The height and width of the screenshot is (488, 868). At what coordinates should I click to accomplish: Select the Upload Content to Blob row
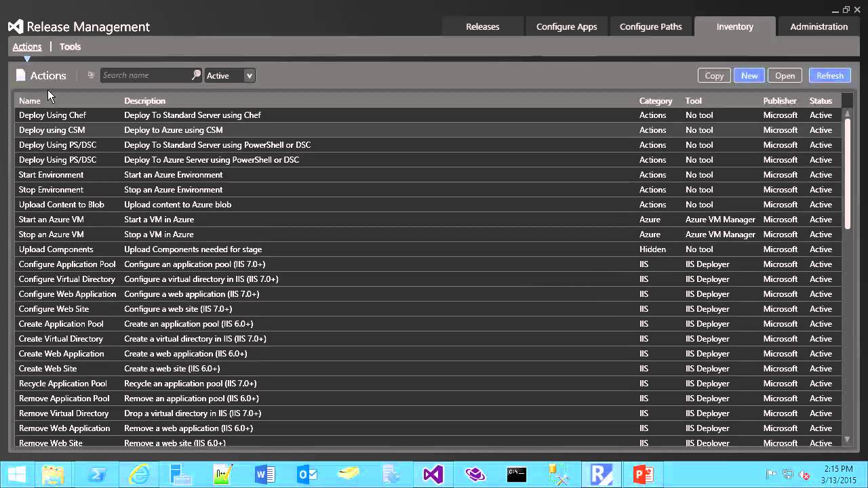[x=428, y=205]
